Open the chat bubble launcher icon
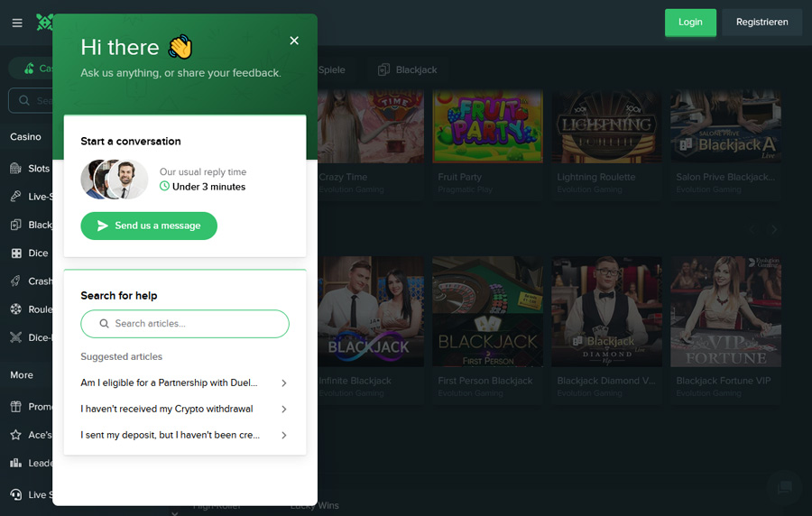The height and width of the screenshot is (516, 812). point(785,486)
